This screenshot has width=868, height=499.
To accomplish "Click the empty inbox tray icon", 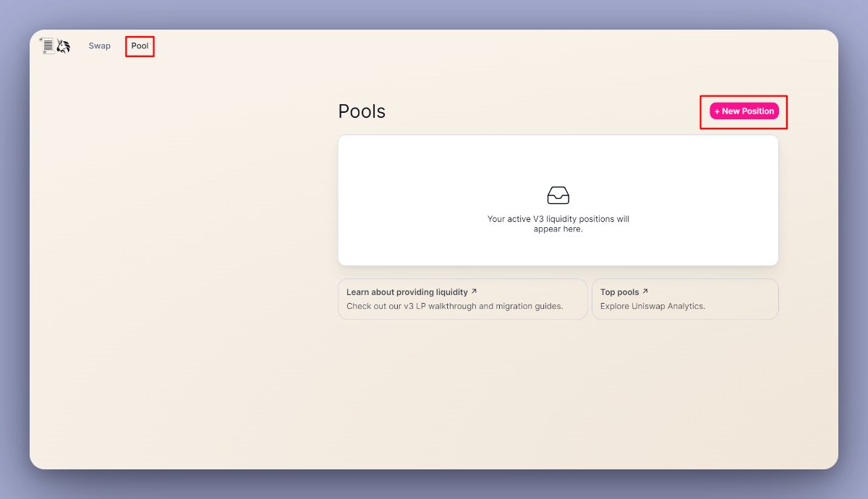I will coord(558,195).
